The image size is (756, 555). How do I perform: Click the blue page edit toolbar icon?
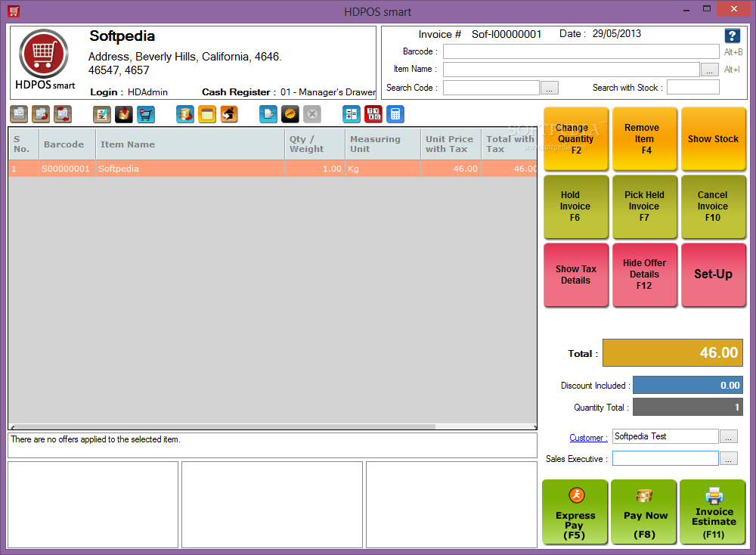point(268,114)
